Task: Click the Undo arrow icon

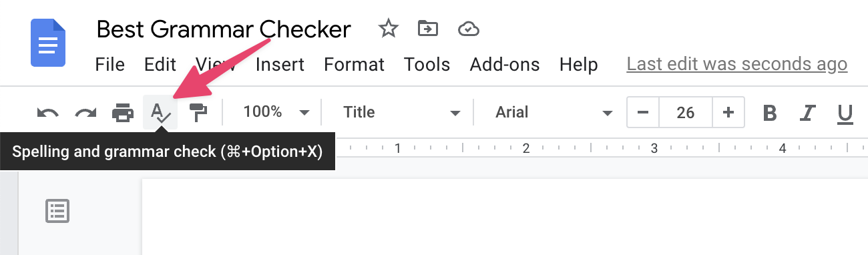Action: point(47,113)
